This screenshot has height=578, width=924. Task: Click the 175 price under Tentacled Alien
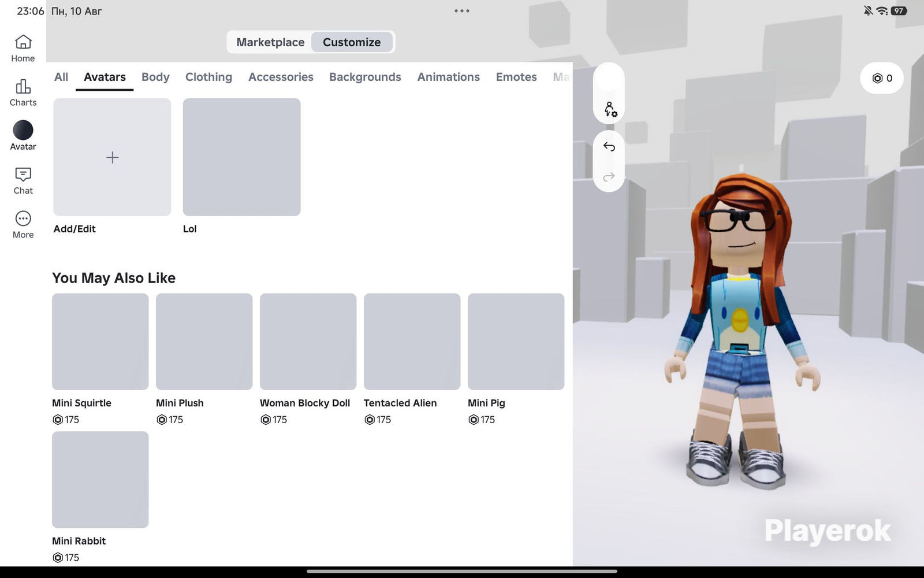(x=383, y=420)
